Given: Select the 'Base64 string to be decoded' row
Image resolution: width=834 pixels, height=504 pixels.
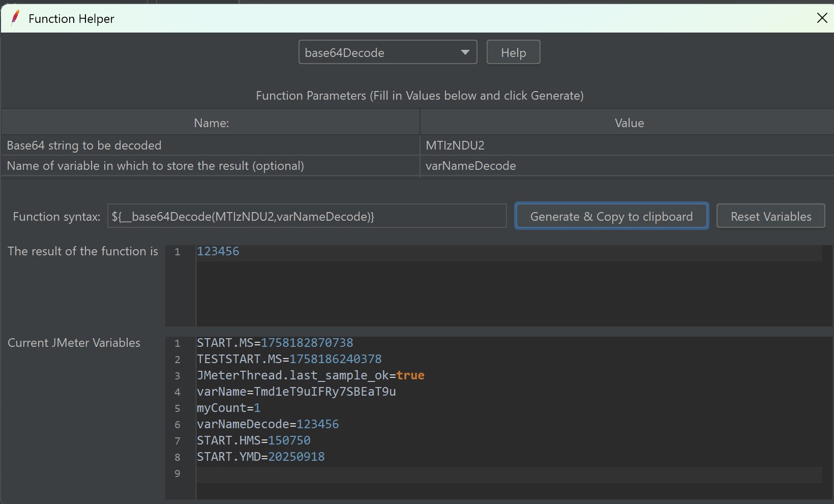Looking at the screenshot, I should click(211, 145).
